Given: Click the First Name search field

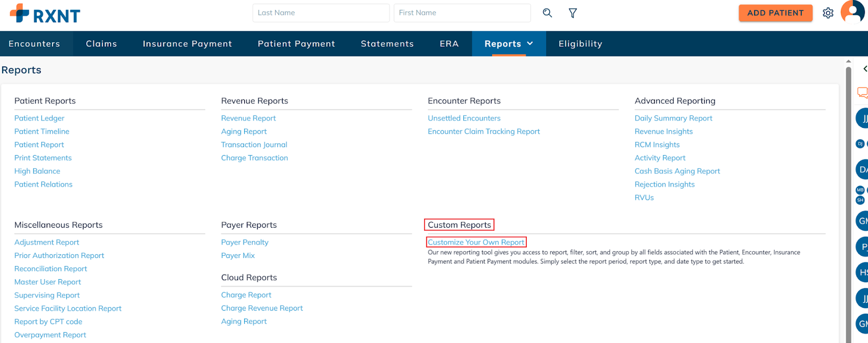Looking at the screenshot, I should click(x=462, y=13).
